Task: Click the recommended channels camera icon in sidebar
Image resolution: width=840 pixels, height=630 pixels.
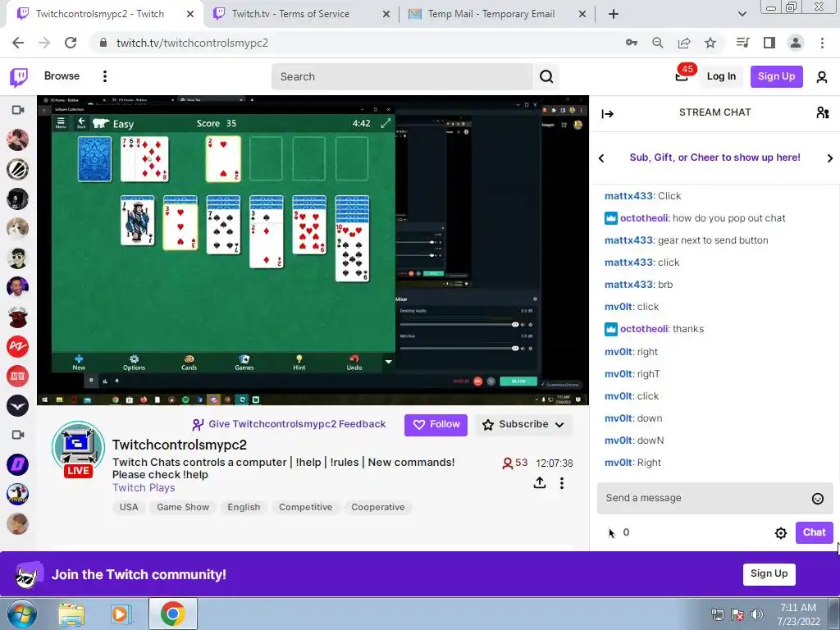Action: point(18,435)
